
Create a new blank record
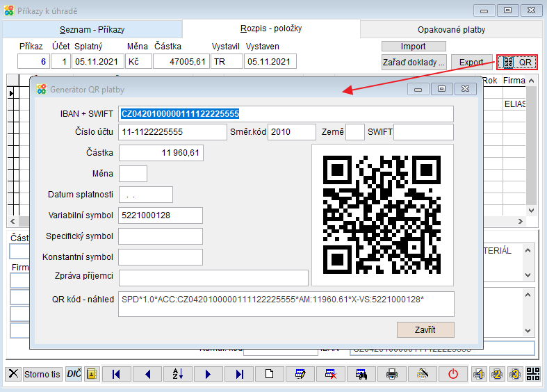[269, 374]
